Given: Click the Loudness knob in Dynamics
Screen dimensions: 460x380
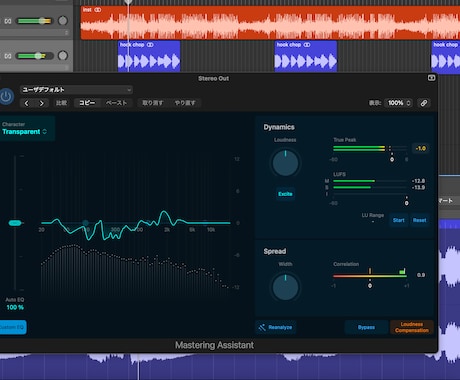Looking at the screenshot, I should [285, 163].
